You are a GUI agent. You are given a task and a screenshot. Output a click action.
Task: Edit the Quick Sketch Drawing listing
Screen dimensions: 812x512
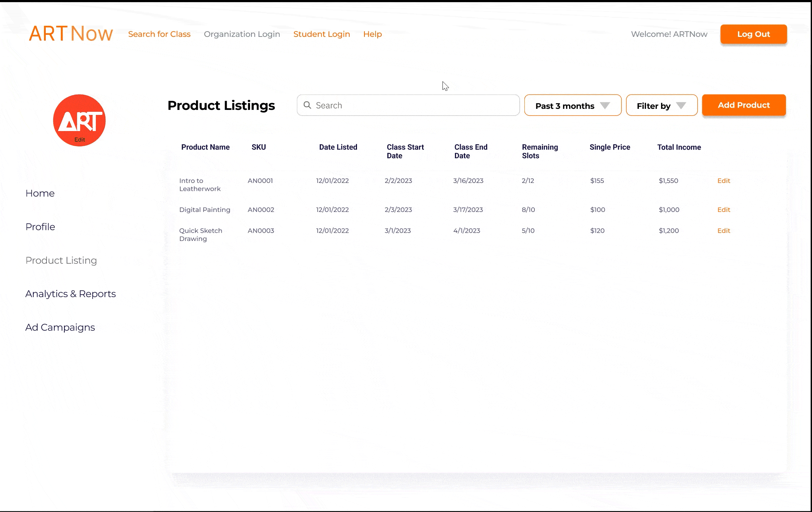click(x=724, y=231)
